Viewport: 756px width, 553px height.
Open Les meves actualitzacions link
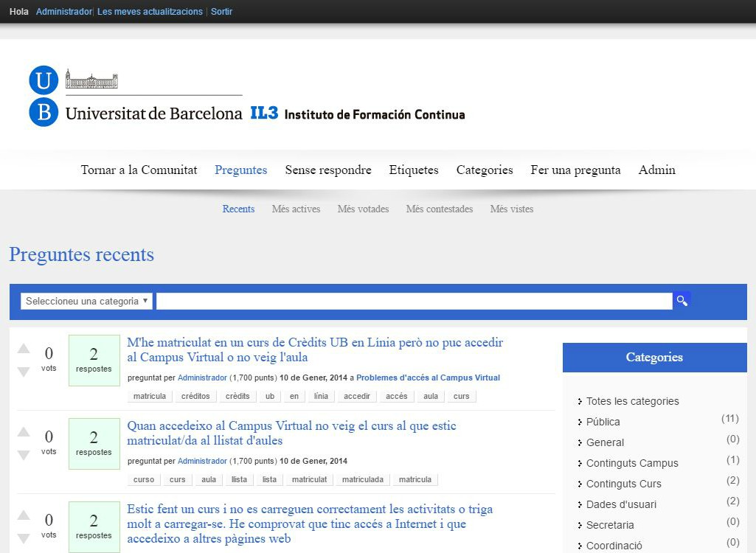point(150,12)
